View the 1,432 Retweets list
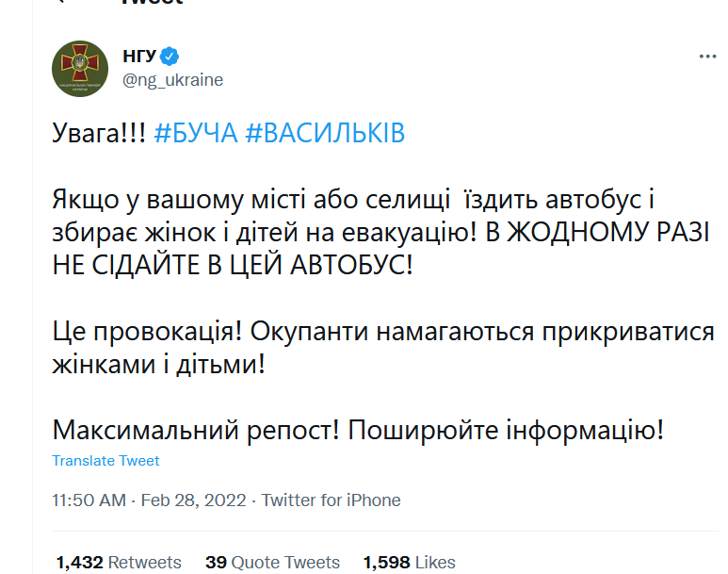Viewport: 728px width, 574px height. pos(119,563)
